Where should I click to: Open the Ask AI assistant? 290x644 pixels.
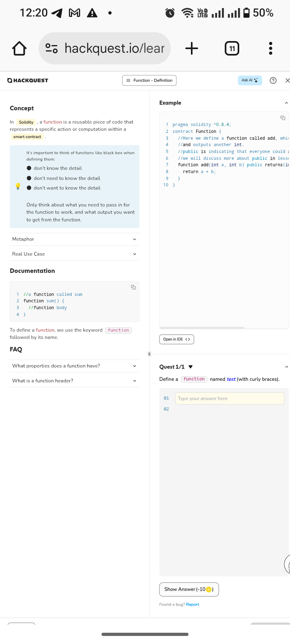tap(250, 80)
